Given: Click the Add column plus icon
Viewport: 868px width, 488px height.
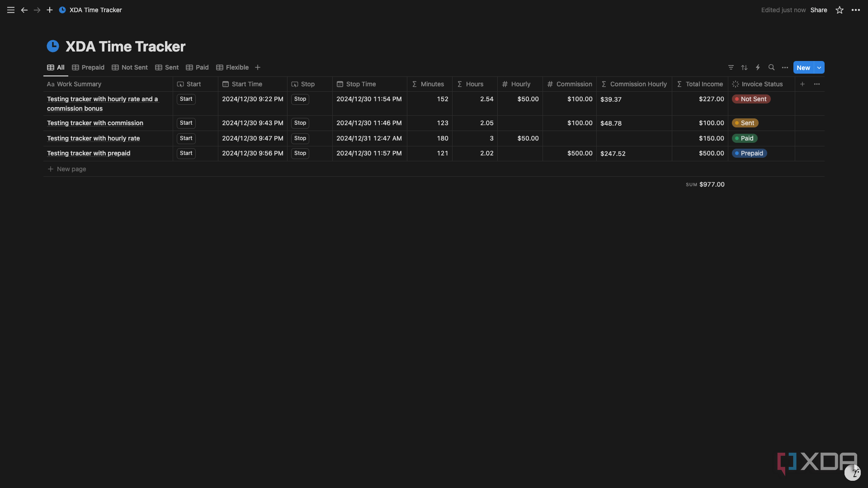Looking at the screenshot, I should (802, 84).
